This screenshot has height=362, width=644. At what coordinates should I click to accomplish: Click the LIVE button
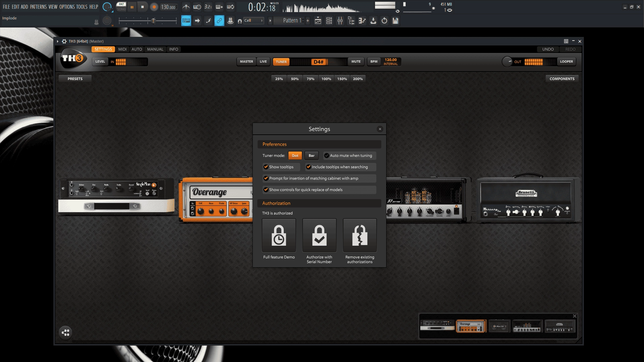coord(263,62)
